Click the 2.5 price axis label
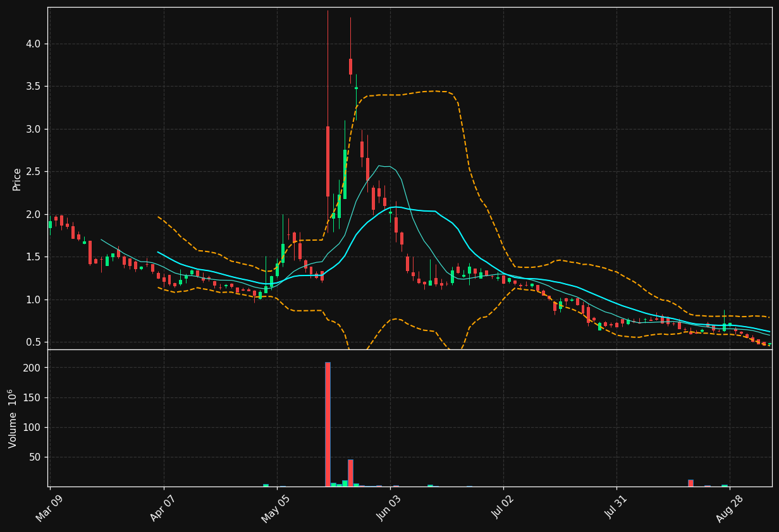Viewport: 779px width, 532px height. pyautogui.click(x=34, y=172)
